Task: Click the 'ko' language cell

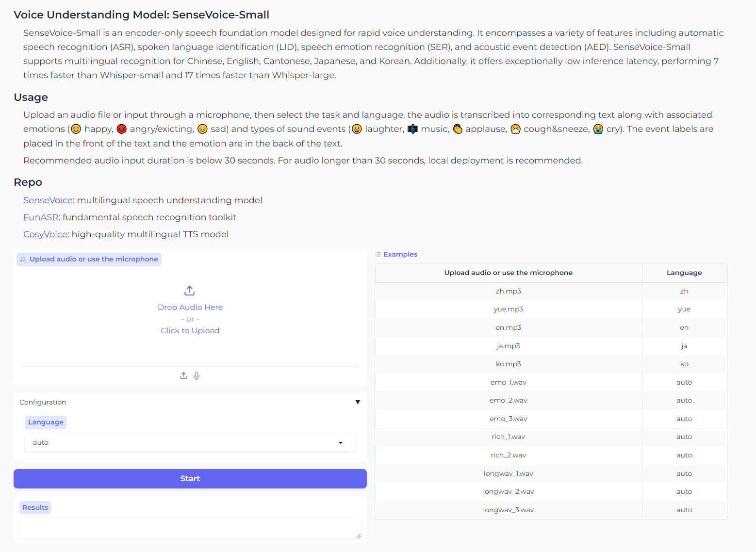Action: coord(684,364)
